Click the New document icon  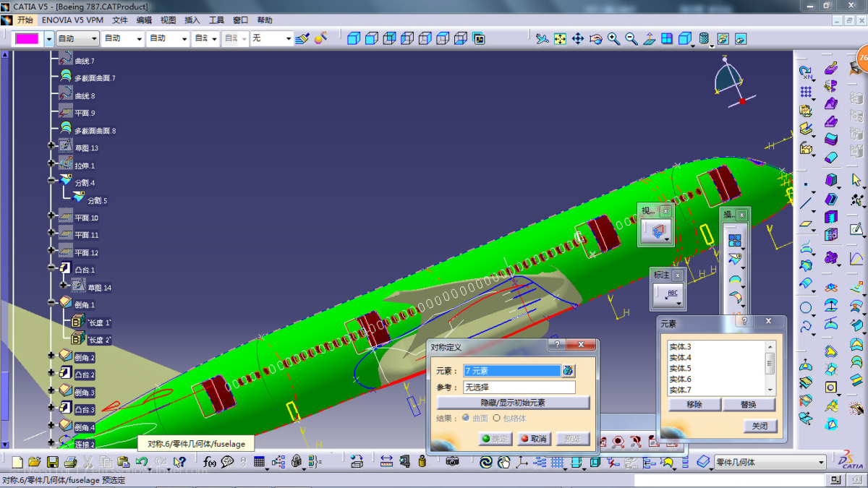pyautogui.click(x=17, y=462)
